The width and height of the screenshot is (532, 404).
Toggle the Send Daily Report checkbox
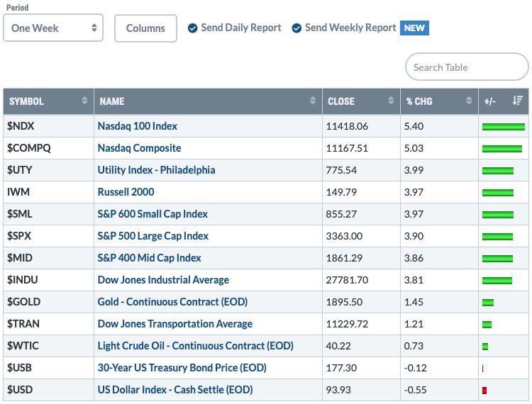point(192,28)
